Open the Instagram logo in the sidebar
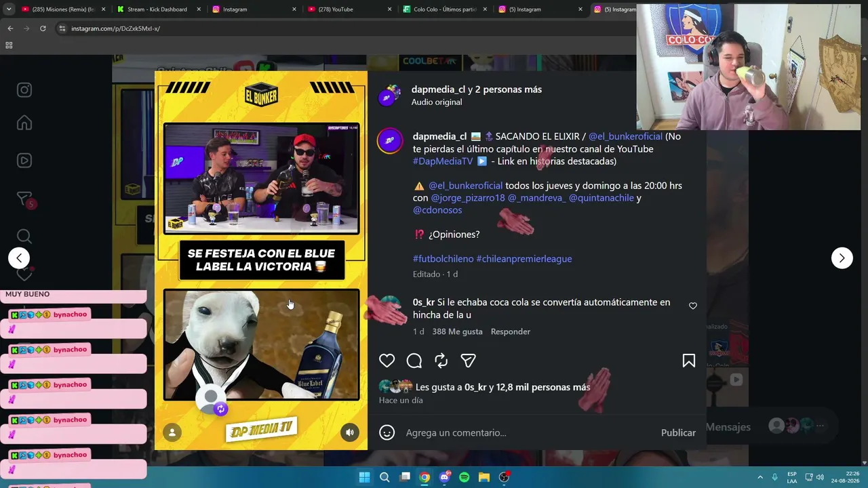Screen dimensions: 868x488 24,90
